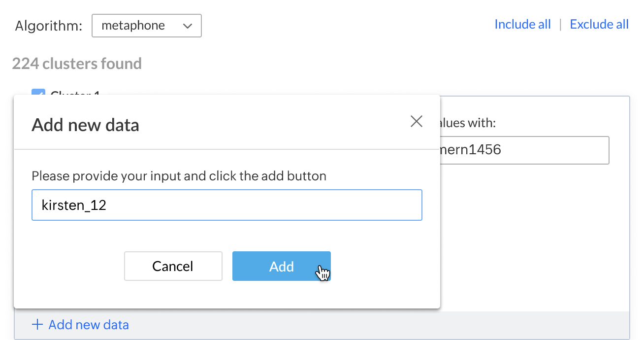The width and height of the screenshot is (644, 340).
Task: Click the Add new data dialog title
Action: [x=85, y=125]
